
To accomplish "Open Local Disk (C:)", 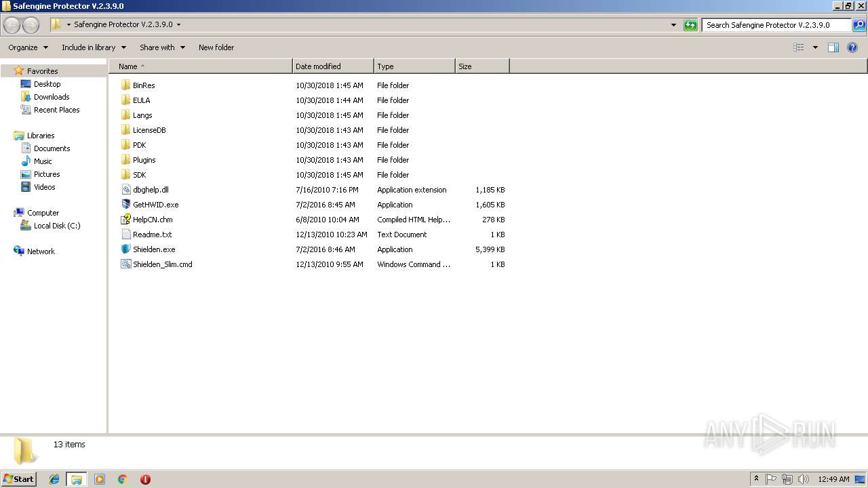I will [x=57, y=226].
